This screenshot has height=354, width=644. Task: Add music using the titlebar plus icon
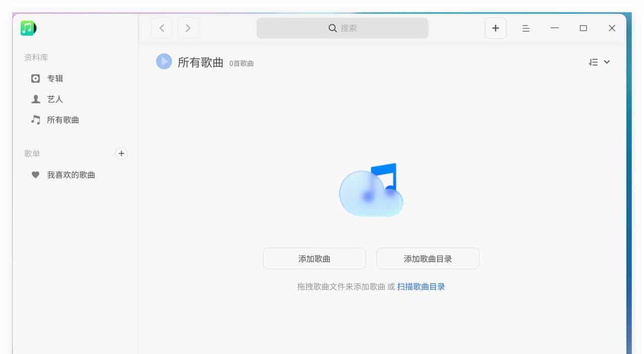(x=495, y=28)
